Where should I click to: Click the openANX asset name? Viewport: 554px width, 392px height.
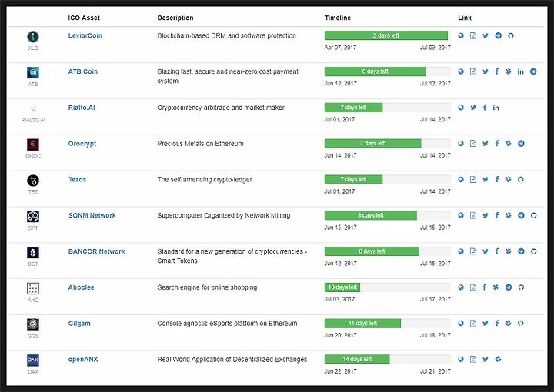coord(83,360)
